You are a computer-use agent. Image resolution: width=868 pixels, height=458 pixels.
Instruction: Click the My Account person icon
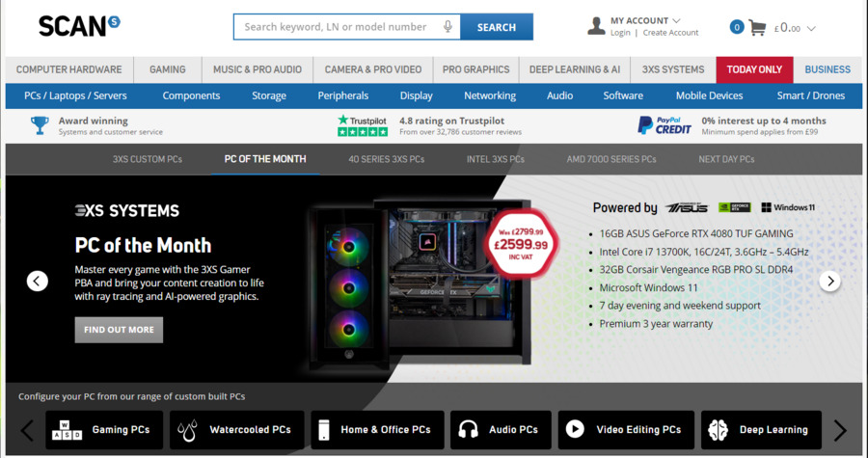tap(596, 26)
